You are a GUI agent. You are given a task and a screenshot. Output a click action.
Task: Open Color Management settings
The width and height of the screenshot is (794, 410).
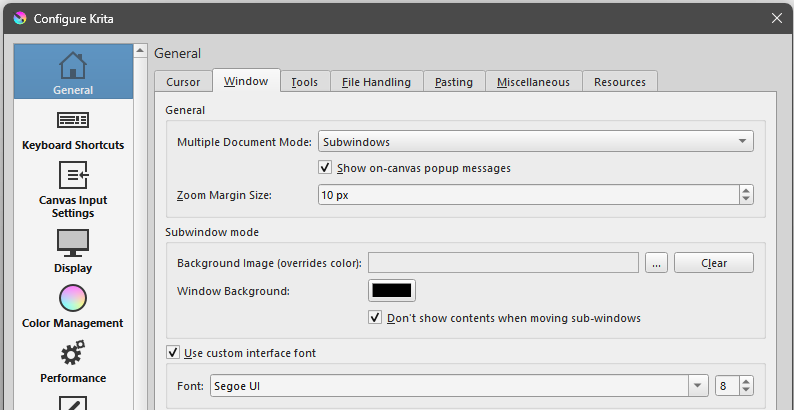[73, 305]
